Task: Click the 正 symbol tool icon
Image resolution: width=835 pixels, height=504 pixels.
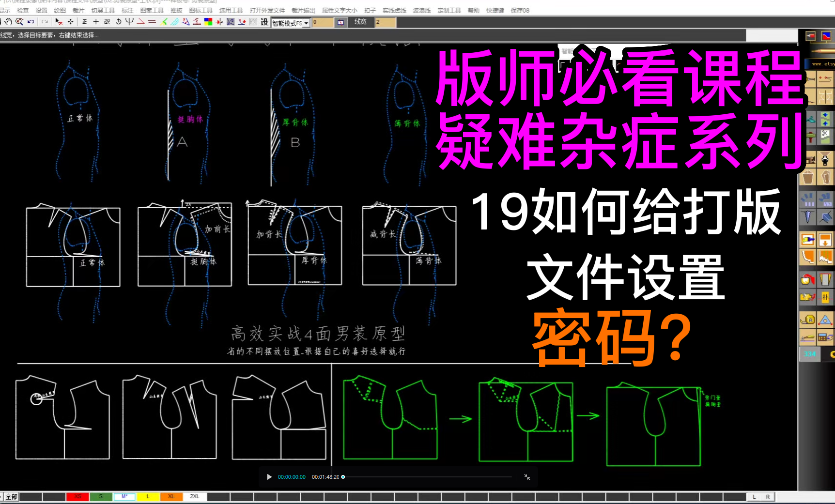Action: pos(85,22)
